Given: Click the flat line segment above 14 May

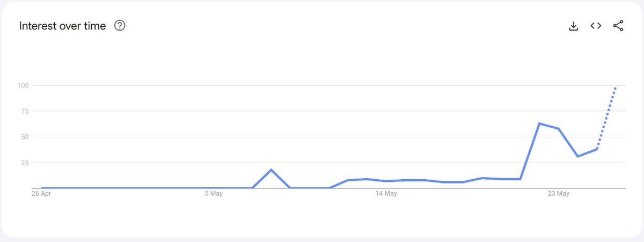Looking at the screenshot, I should tap(386, 181).
